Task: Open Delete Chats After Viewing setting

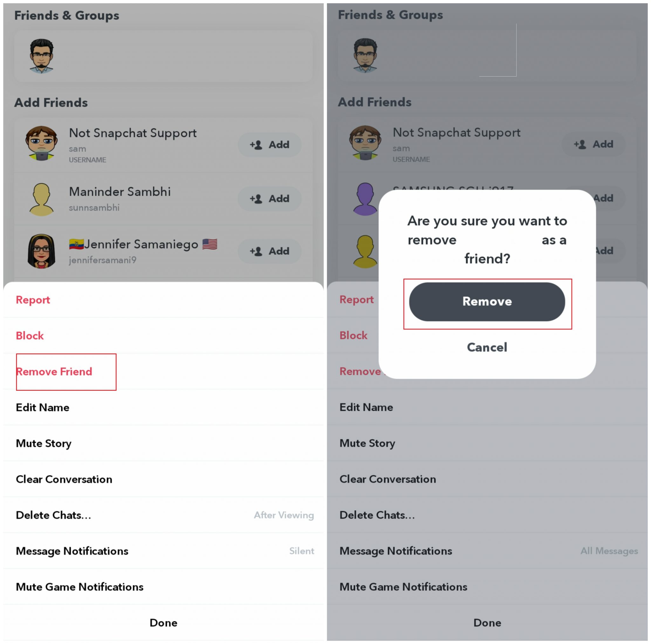Action: click(x=163, y=515)
